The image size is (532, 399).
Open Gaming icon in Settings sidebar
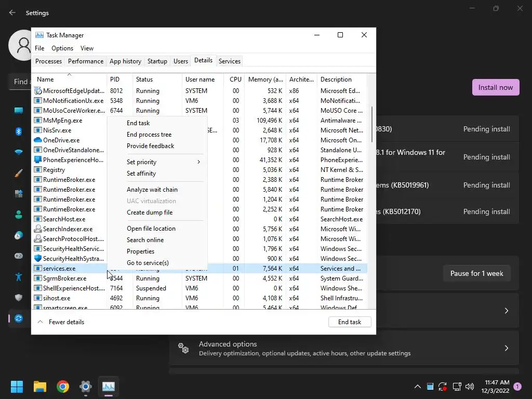19,256
